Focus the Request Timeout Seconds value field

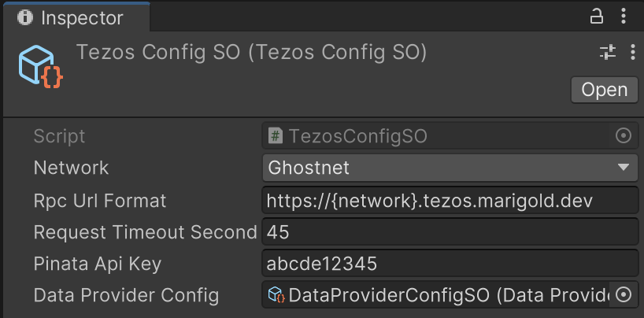pyautogui.click(x=449, y=232)
